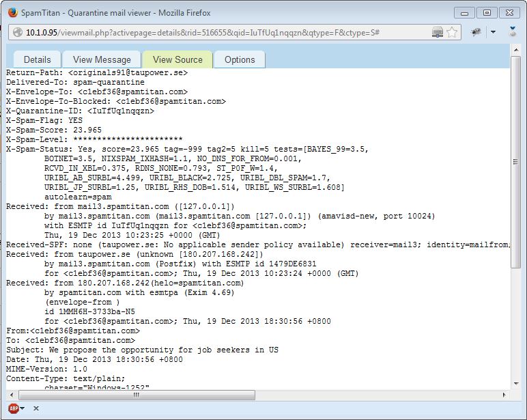Select the View Source tab
This screenshot has width=527, height=420.
[177, 59]
